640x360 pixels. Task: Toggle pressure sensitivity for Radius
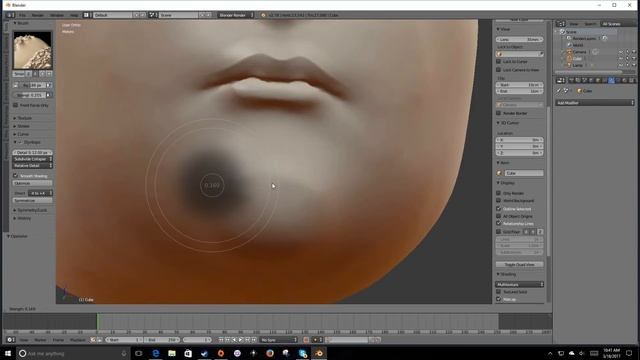tap(49, 85)
